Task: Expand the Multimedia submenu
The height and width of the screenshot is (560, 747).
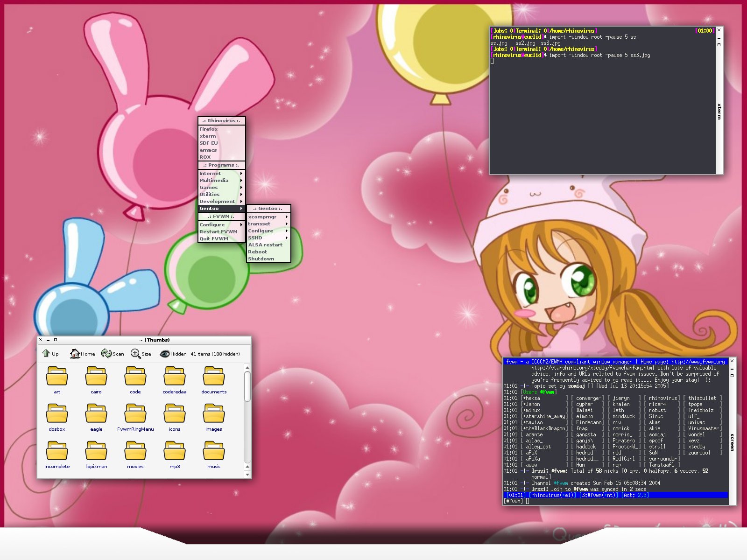Action: [222, 180]
